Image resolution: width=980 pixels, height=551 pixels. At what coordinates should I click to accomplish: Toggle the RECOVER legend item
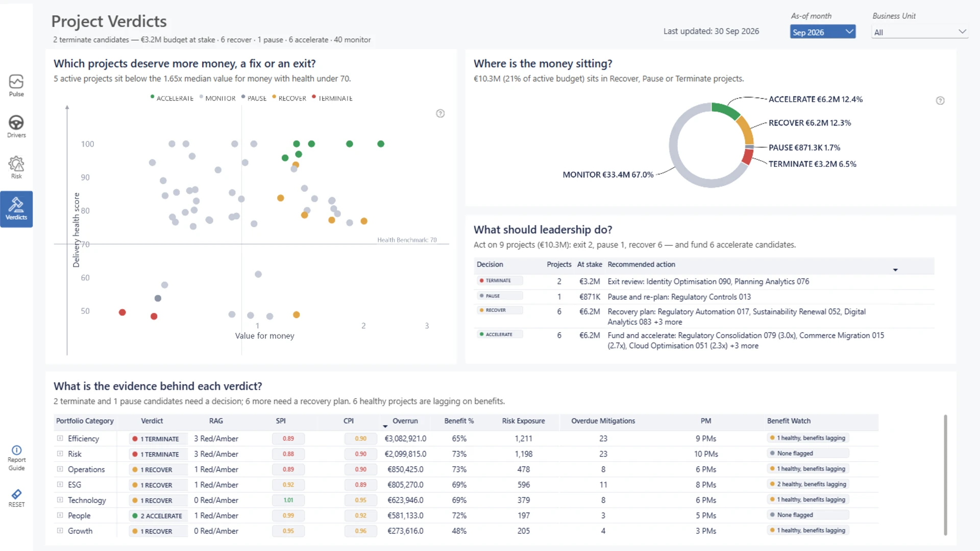289,98
